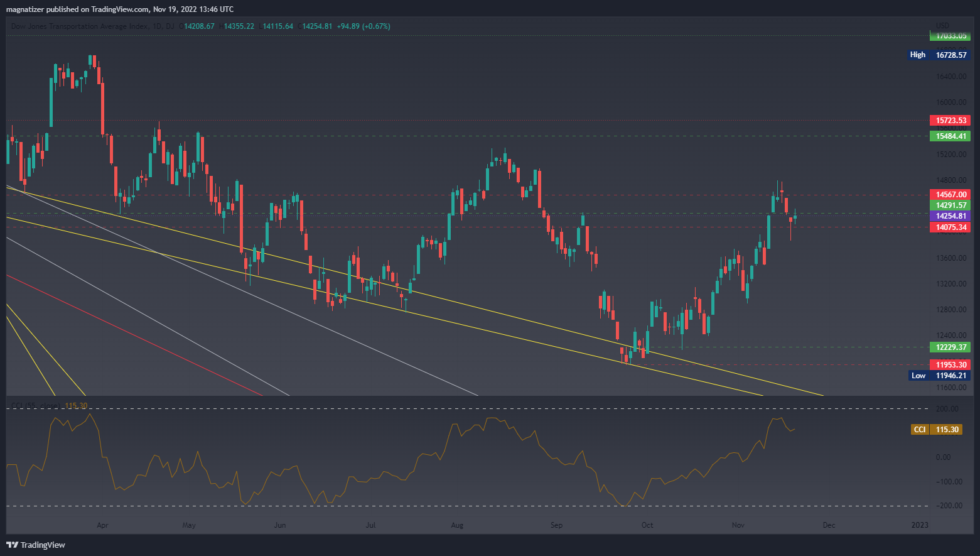This screenshot has height=556, width=980.
Task: Click the TradingView logo icon
Action: 12,545
